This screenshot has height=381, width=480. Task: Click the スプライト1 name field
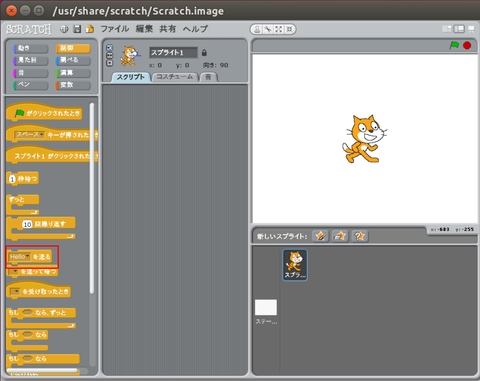coord(173,53)
